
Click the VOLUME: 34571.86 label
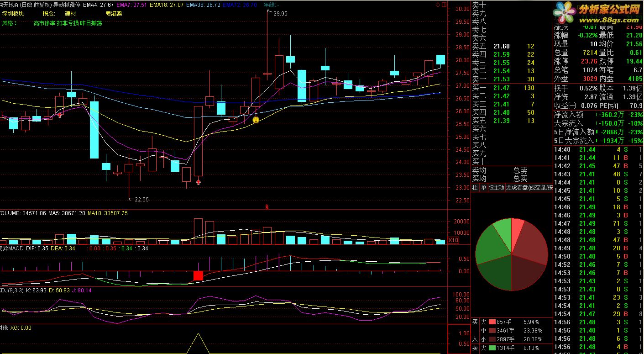coord(23,213)
